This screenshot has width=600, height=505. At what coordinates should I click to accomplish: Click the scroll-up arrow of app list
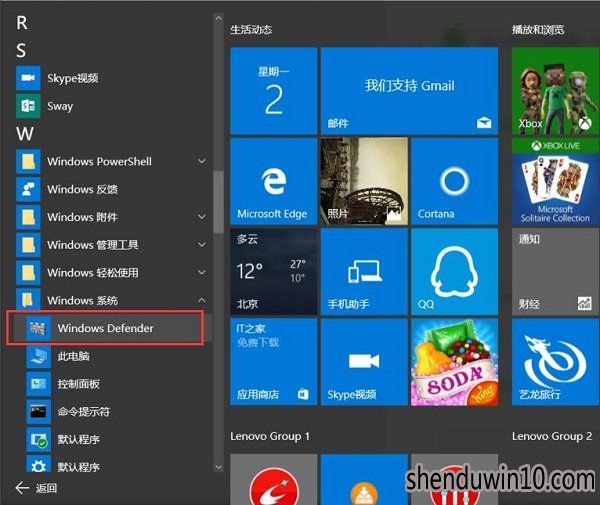(x=218, y=18)
